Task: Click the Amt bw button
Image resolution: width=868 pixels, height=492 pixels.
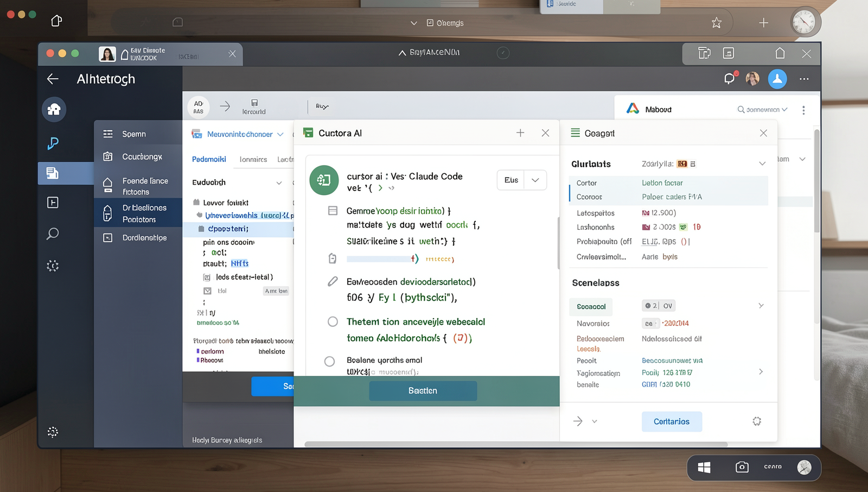Action: (276, 291)
